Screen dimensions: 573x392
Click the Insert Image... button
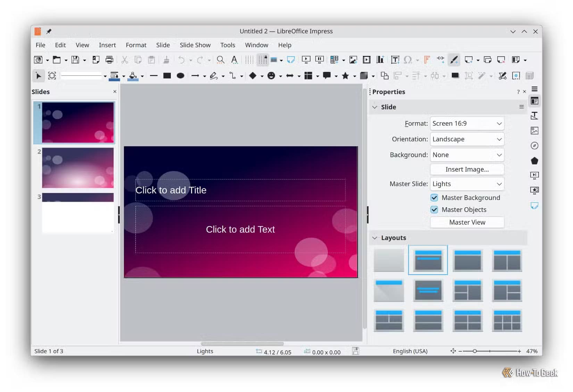click(467, 169)
